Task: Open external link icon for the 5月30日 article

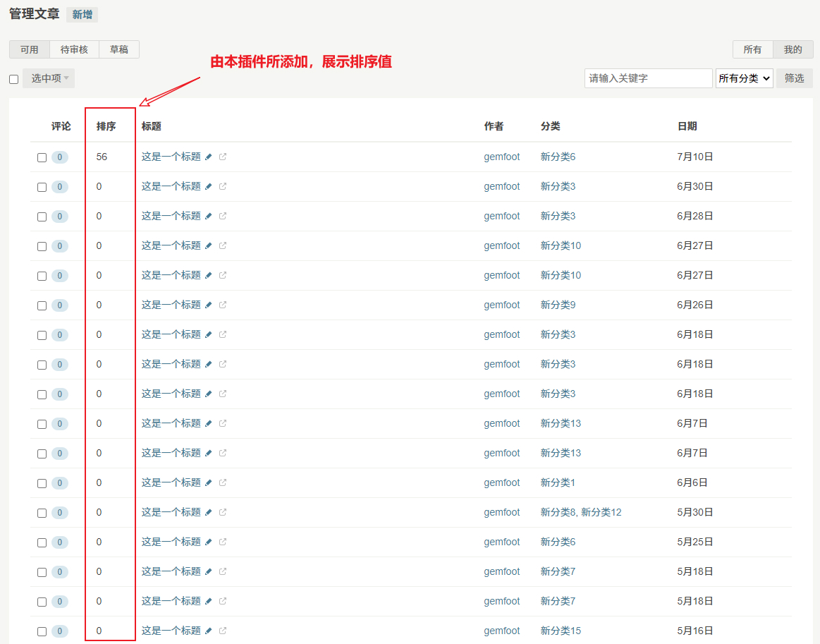Action: pos(223,512)
